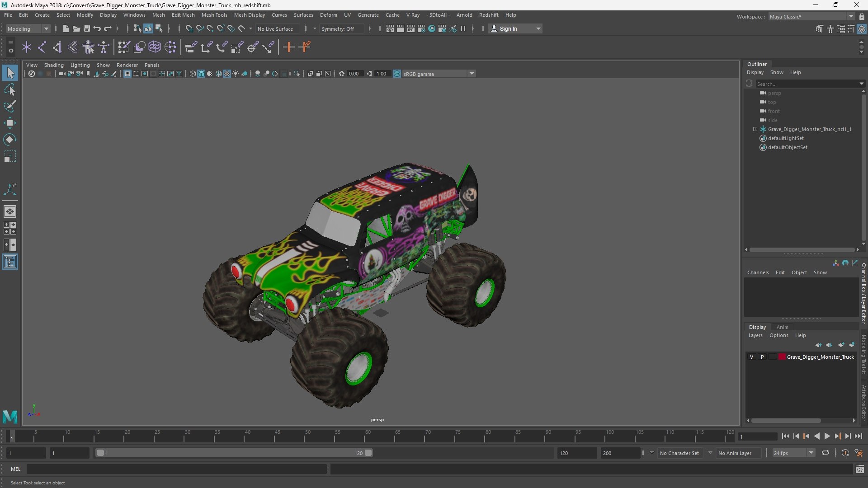Click the Save Scene icon
This screenshot has width=868, height=488.
click(86, 28)
